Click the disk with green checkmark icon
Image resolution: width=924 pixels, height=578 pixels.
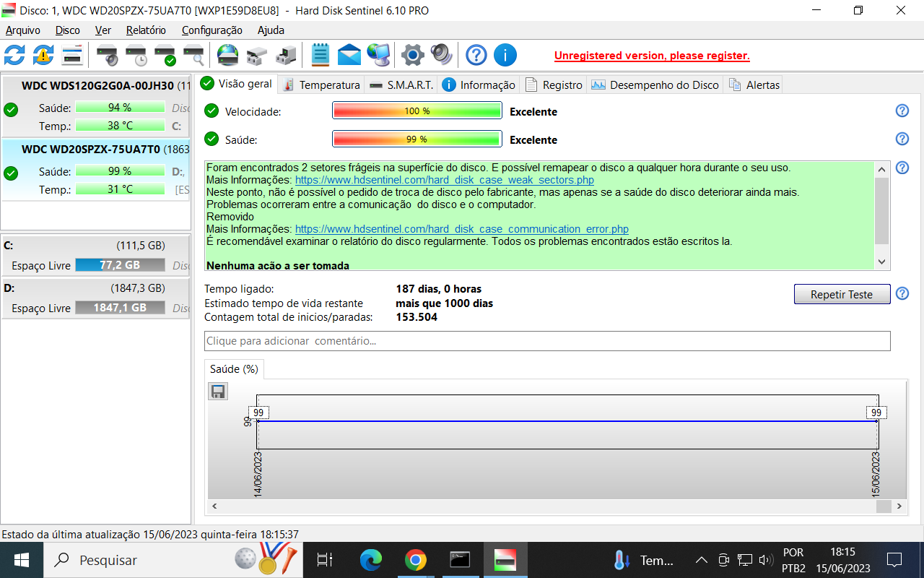coord(165,54)
